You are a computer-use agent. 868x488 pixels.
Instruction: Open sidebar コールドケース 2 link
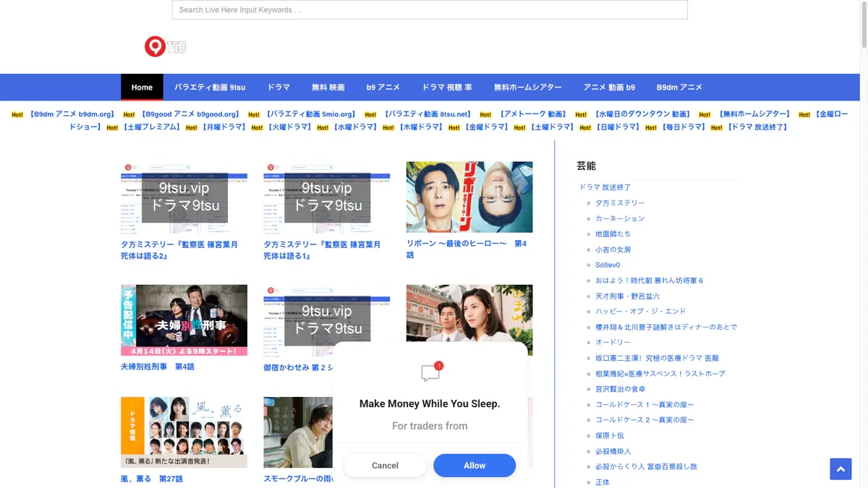pos(644,421)
